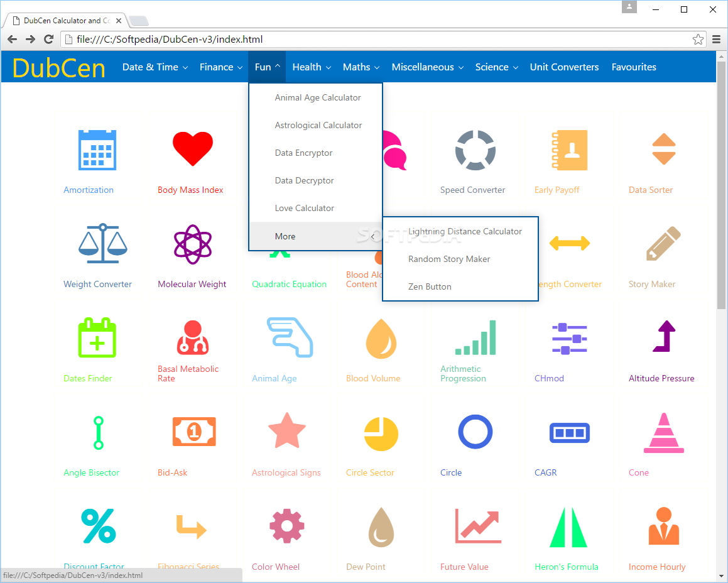Open the Arithmetic Progression bars icon
Image resolution: width=728 pixels, height=583 pixels.
[x=475, y=338]
